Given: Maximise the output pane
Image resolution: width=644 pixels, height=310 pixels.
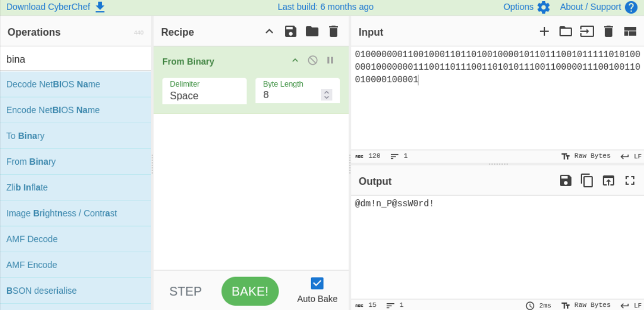Looking at the screenshot, I should click(630, 181).
